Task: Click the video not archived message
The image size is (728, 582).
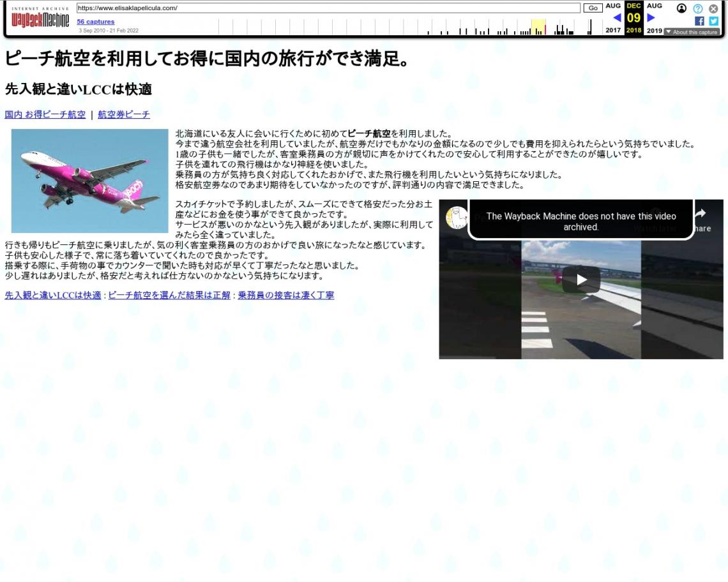Action: pos(581,221)
